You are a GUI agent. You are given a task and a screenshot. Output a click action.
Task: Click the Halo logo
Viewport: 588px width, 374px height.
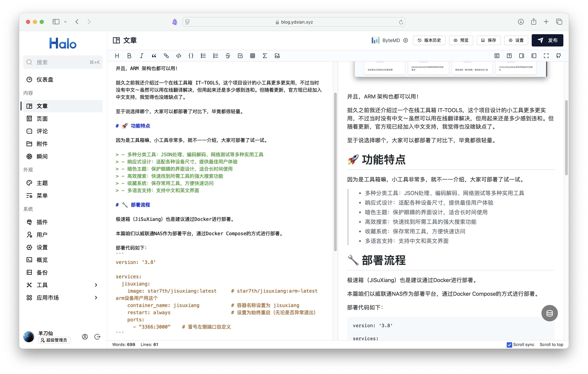pos(63,43)
